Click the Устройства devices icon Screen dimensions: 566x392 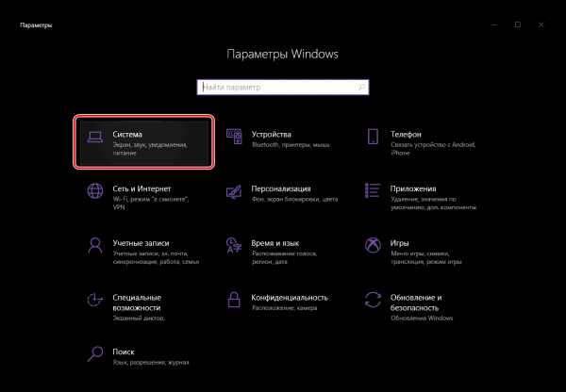(234, 137)
